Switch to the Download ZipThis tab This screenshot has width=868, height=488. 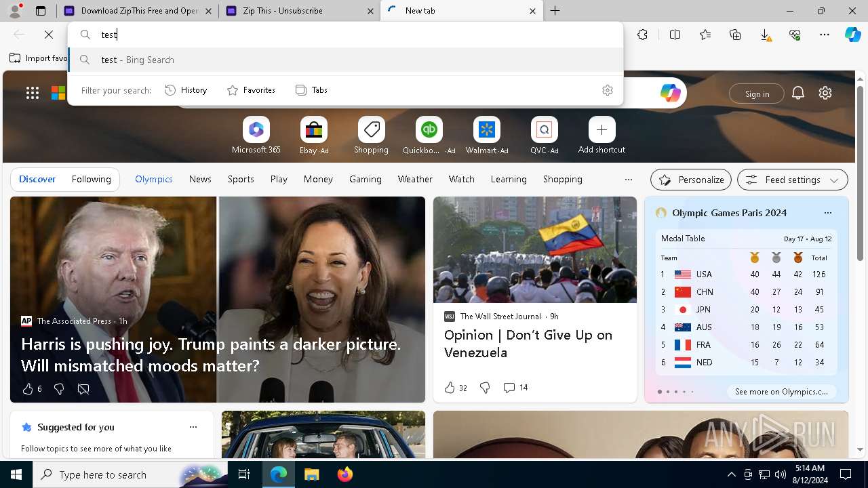coord(138,11)
